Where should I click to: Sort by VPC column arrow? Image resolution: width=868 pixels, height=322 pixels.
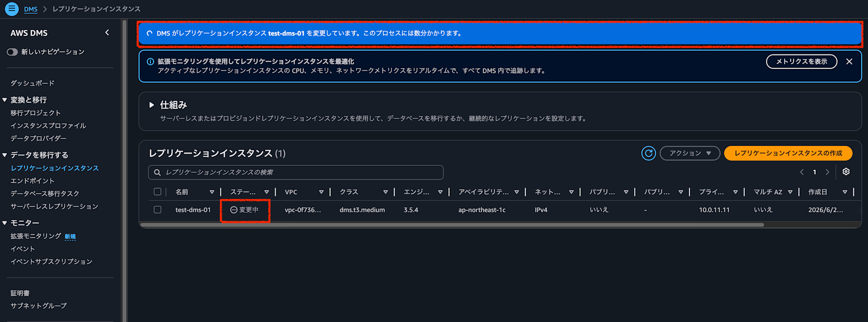coord(321,192)
